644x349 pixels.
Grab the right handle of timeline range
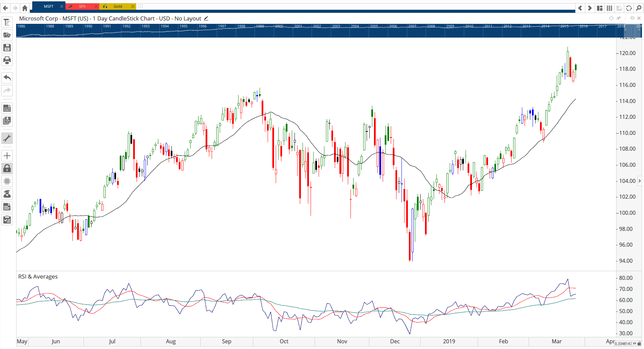pos(640,31)
